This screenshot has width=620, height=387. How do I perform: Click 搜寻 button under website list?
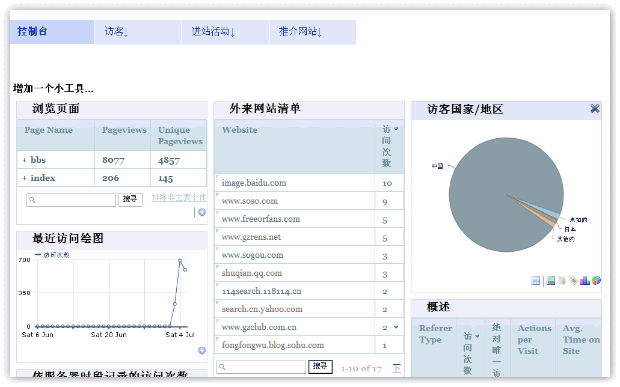point(320,366)
